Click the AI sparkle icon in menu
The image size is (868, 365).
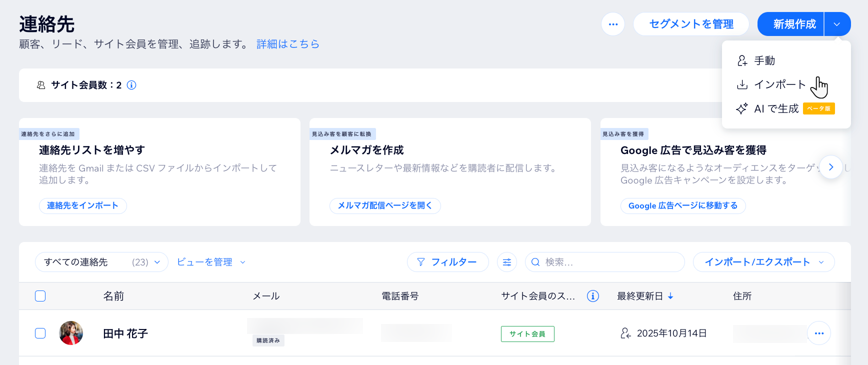[x=742, y=108]
